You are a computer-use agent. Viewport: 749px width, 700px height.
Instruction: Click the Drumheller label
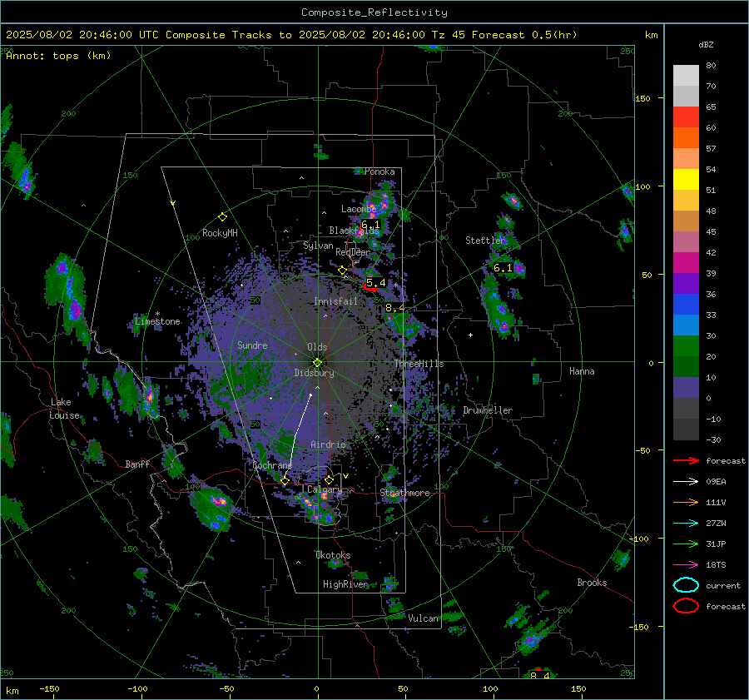[488, 410]
